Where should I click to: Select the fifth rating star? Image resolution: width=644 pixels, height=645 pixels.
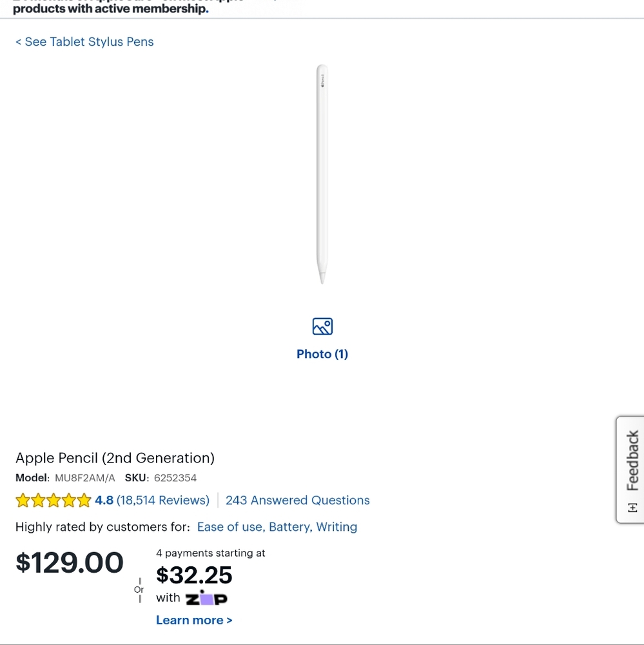click(84, 500)
